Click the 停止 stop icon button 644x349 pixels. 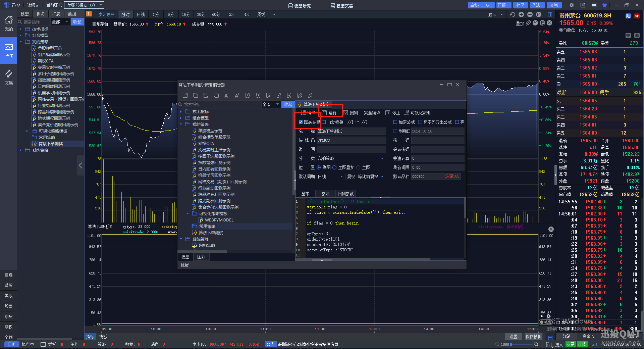[393, 113]
